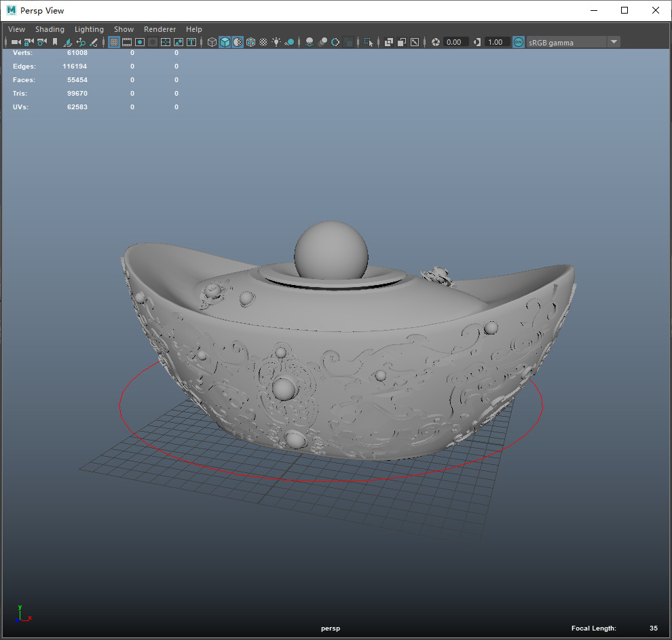This screenshot has width=672, height=640.
Task: Toggle the viewport Grid display
Action: point(114,42)
